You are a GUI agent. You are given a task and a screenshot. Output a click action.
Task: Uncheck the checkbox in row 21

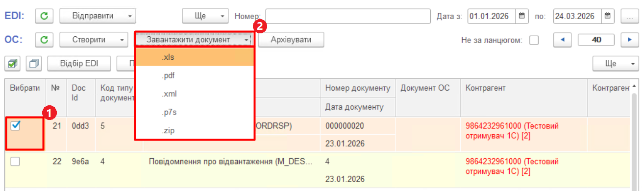pyautogui.click(x=15, y=126)
